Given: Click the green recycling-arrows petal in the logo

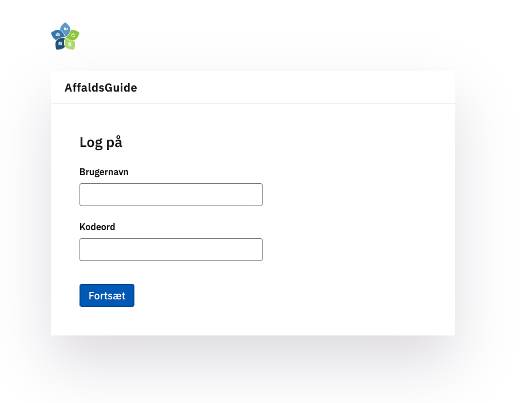Looking at the screenshot, I should click(73, 34).
